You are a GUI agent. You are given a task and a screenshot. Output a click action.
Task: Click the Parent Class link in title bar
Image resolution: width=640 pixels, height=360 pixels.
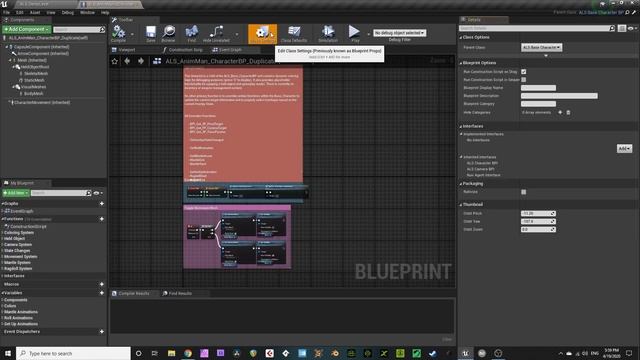(601, 13)
